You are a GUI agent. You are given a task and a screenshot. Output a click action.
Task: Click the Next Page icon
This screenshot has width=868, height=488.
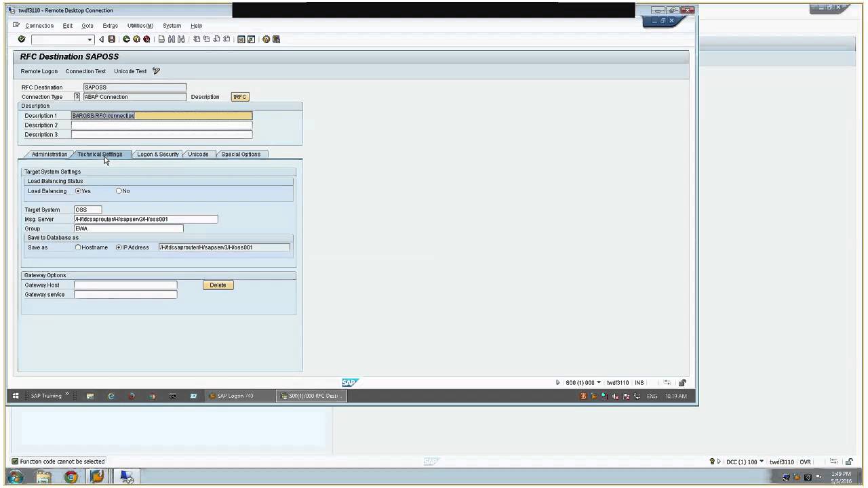[216, 39]
